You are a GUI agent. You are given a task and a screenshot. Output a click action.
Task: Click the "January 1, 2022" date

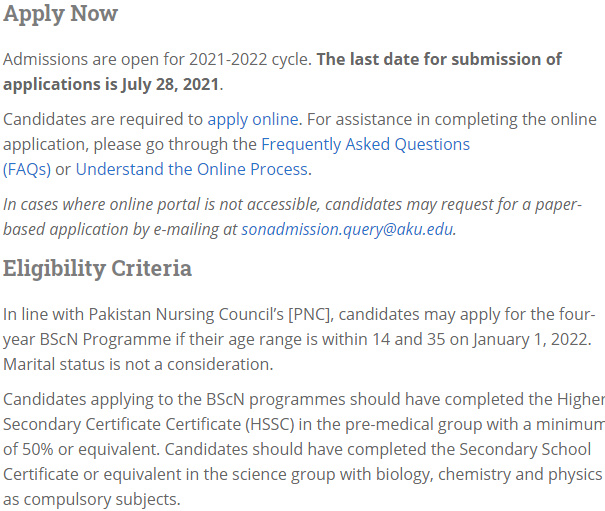(530, 340)
